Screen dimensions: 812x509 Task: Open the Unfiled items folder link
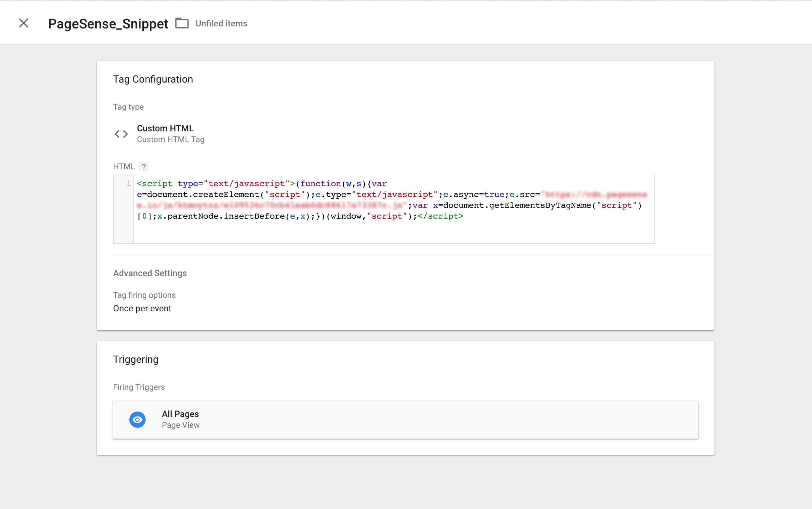[221, 23]
